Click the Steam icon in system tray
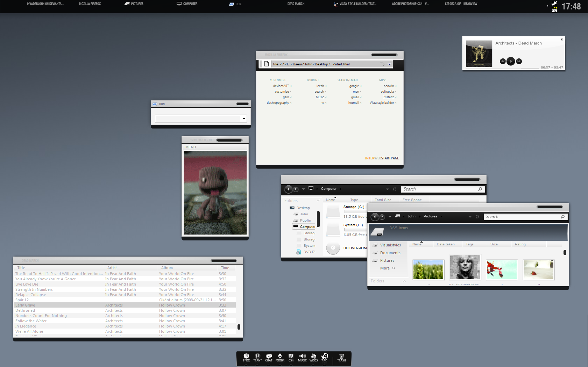Screen dimensions: 588x367 point(554,3)
